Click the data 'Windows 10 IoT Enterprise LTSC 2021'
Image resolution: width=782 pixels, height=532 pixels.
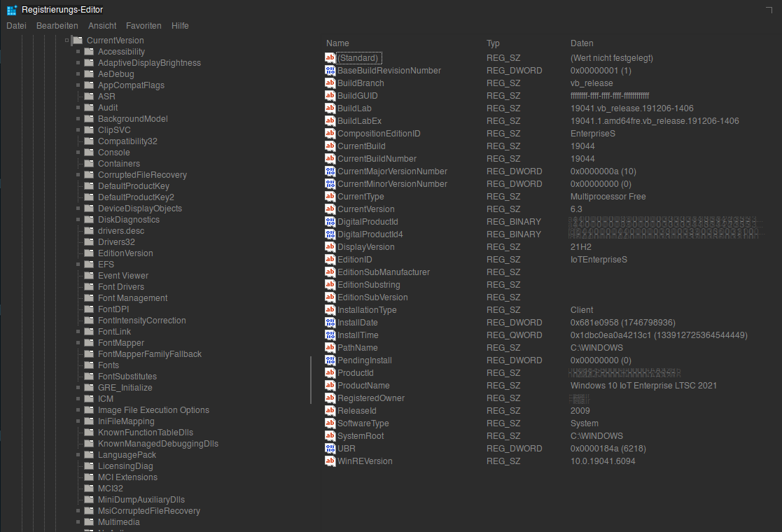point(643,386)
